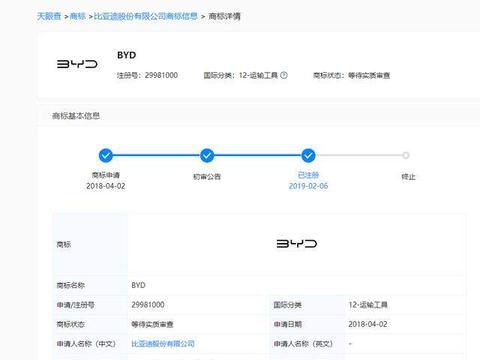Click the 初审公告 step label
Viewport: 480px width, 360px height.
click(x=207, y=177)
